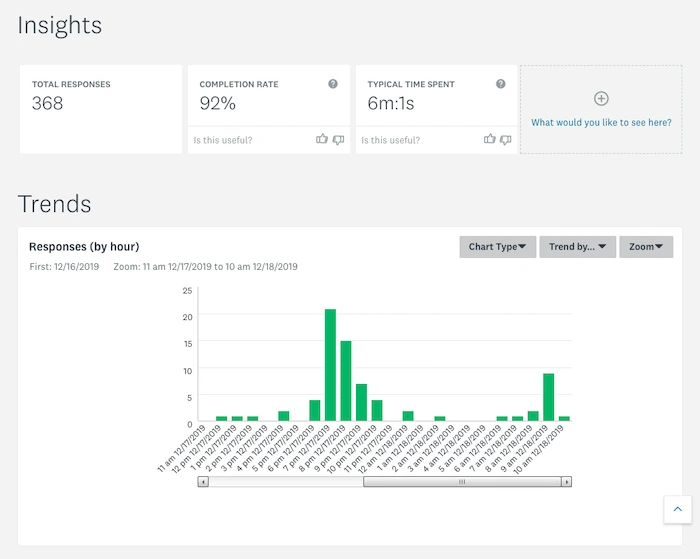Click the 9 am 12/18/2019 bar in chart
This screenshot has height=559, width=700.
[x=549, y=397]
